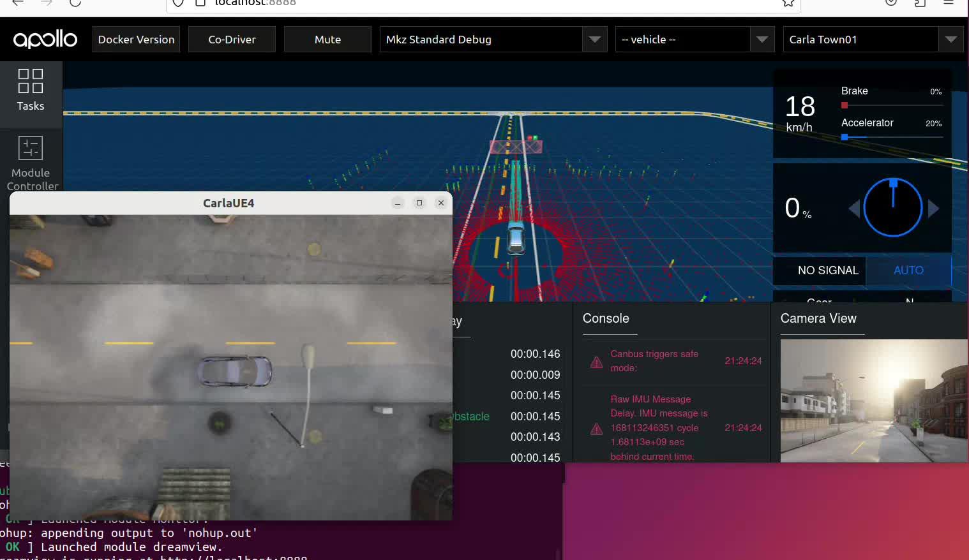969x560 pixels.
Task: Click the Accelerator slider handle
Action: (x=845, y=137)
